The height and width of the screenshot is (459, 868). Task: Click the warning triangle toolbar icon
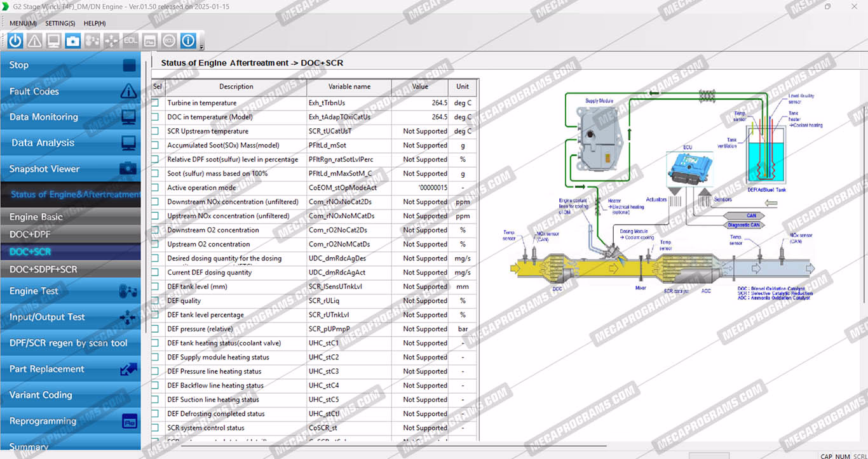pos(34,41)
